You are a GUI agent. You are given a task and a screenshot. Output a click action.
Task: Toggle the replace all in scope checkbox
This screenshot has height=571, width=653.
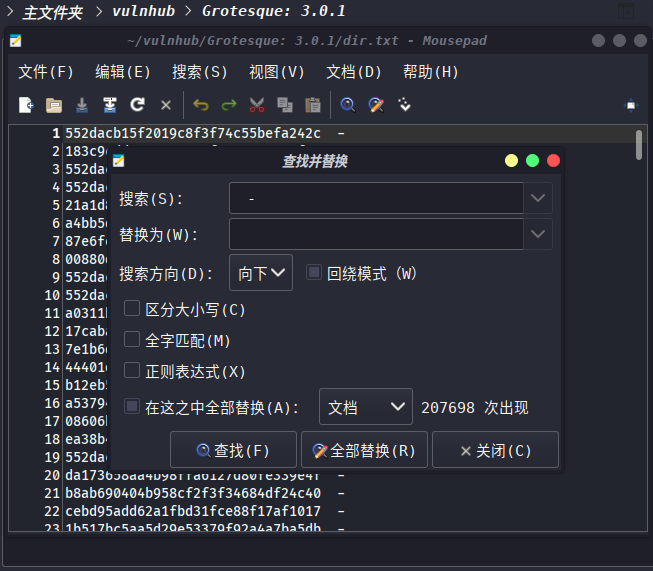tap(132, 406)
